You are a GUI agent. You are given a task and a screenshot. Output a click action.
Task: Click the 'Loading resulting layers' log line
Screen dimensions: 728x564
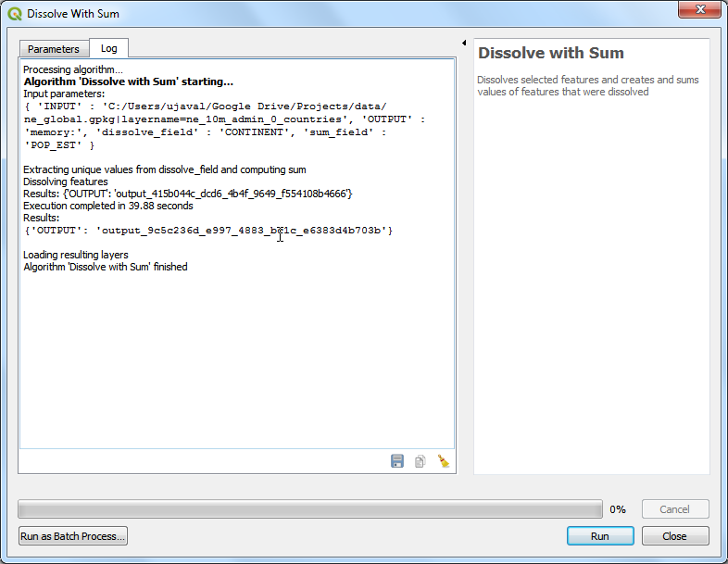76,255
